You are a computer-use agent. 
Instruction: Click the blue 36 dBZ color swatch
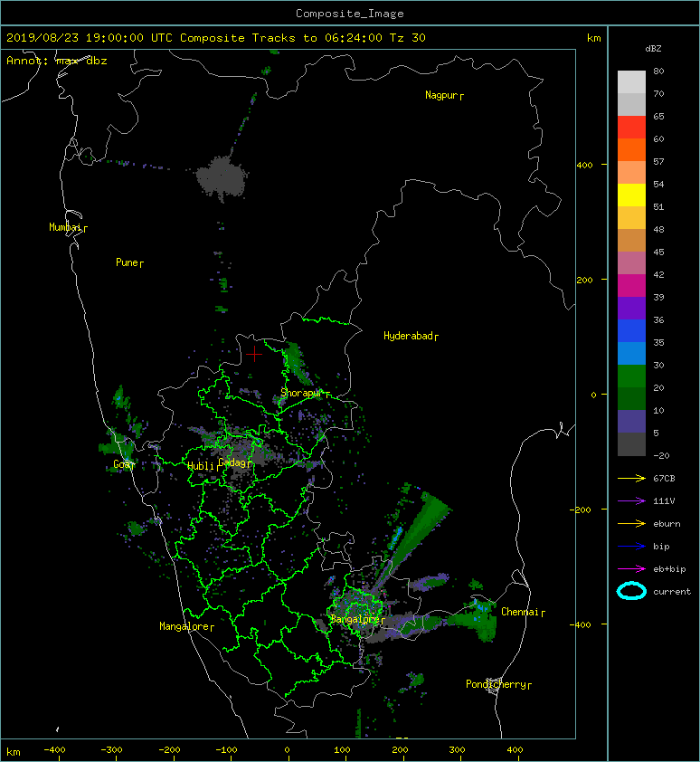pyautogui.click(x=631, y=330)
